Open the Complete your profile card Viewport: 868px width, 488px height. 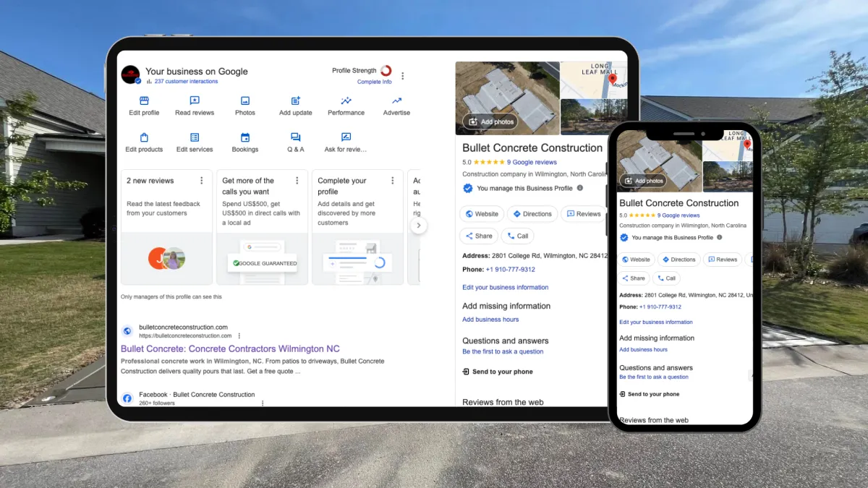point(357,227)
